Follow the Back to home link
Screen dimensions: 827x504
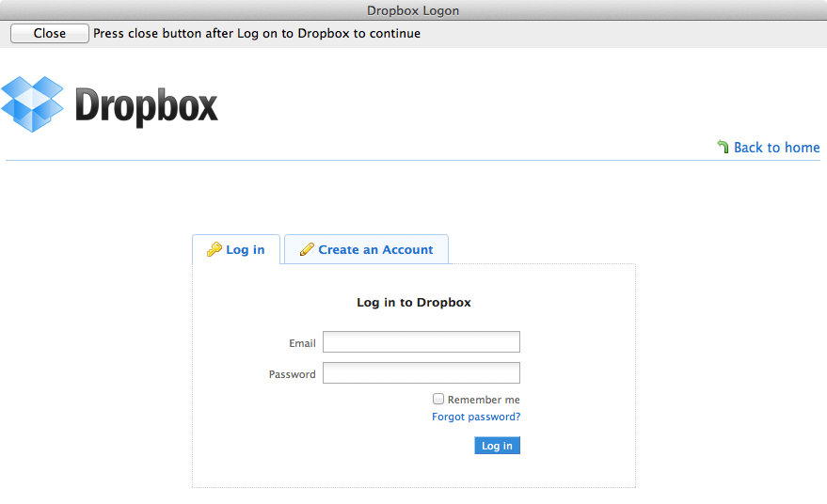tap(776, 147)
